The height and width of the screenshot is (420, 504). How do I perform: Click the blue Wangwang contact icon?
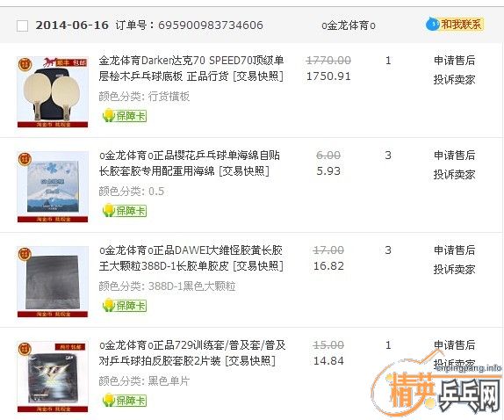click(432, 24)
